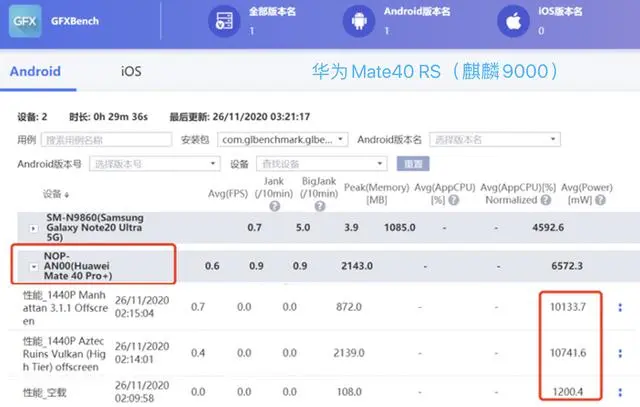The image size is (640, 407).
Task: Click timestamp 26/11/2020 02:09:58
Action: point(142,392)
